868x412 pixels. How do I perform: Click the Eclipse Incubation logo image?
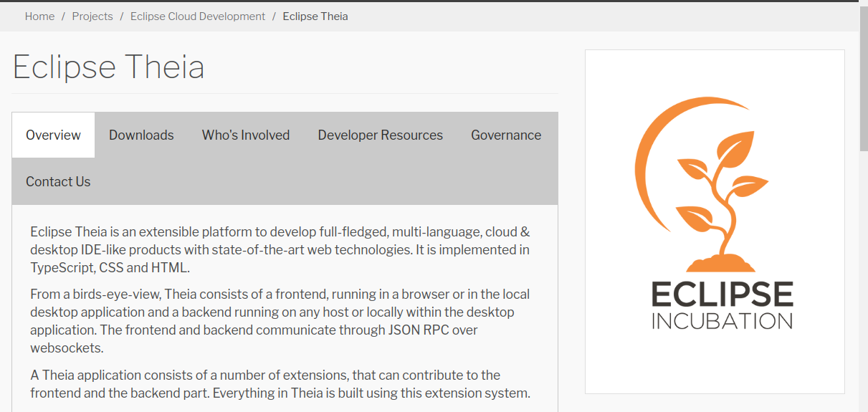coord(715,221)
